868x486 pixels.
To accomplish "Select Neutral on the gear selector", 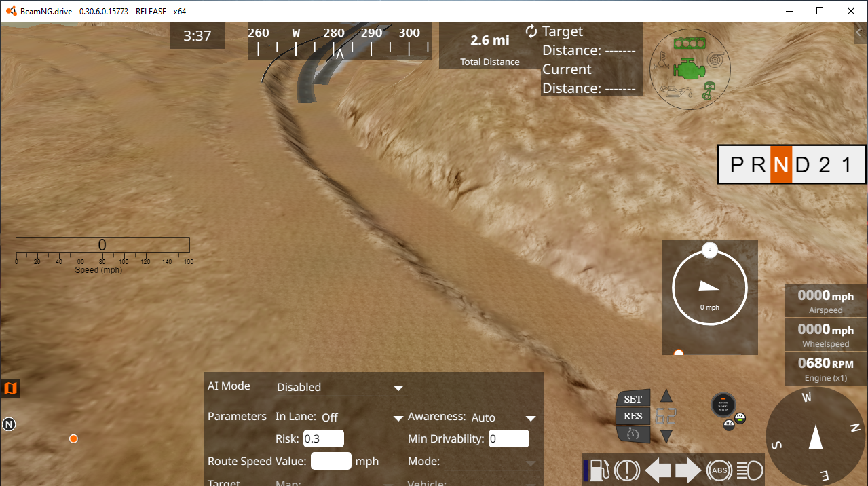I will [x=781, y=164].
